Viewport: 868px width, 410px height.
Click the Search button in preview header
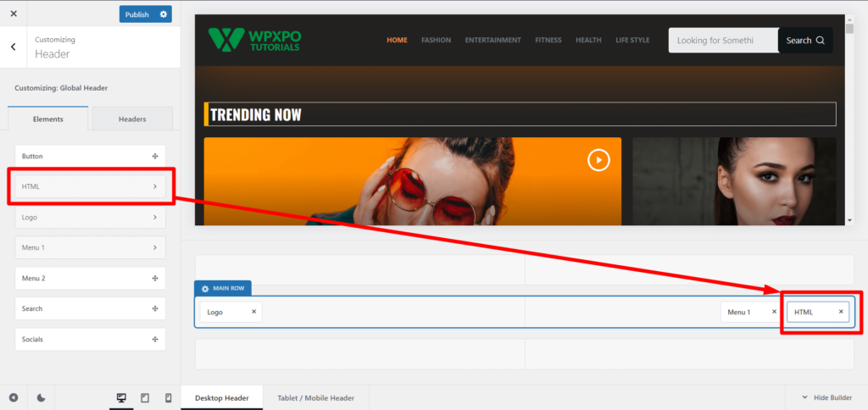805,41
